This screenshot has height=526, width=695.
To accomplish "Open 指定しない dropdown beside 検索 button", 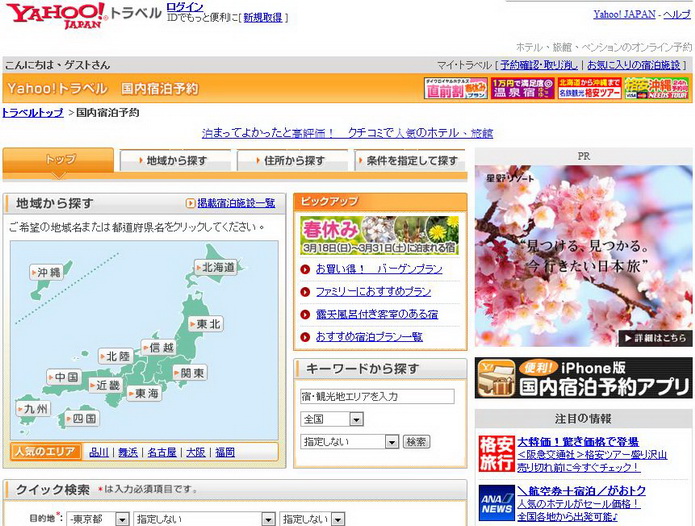I will (x=349, y=441).
